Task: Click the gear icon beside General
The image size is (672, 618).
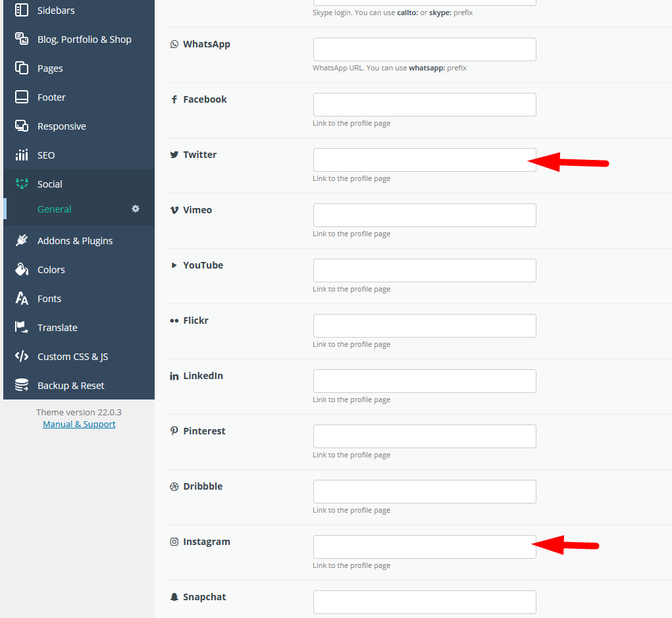Action: [x=136, y=209]
